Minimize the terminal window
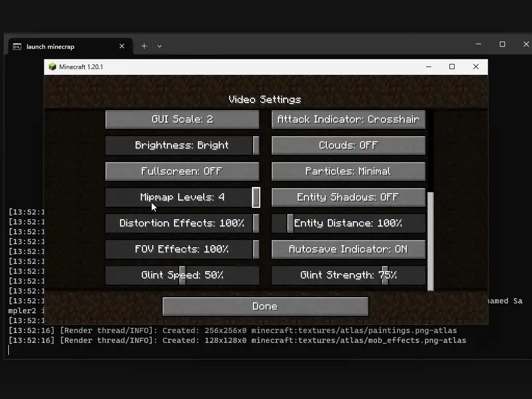The width and height of the screenshot is (532, 399). tap(478, 44)
